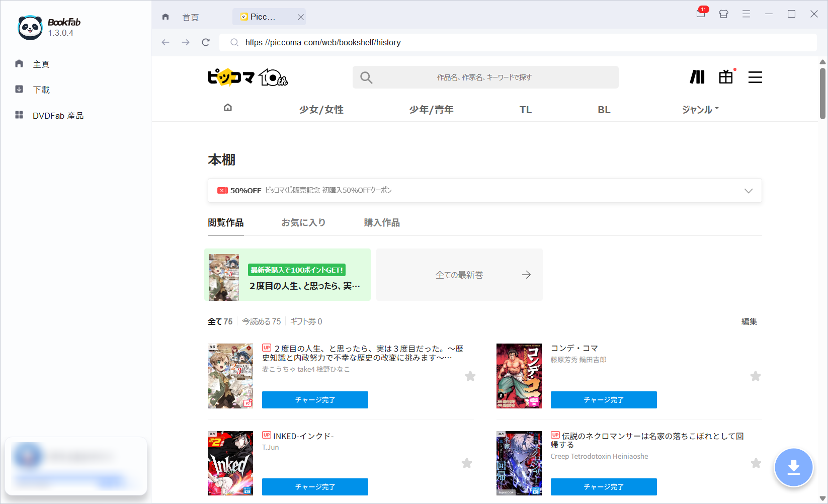Switch to 閲覧作品 tab

pos(226,223)
